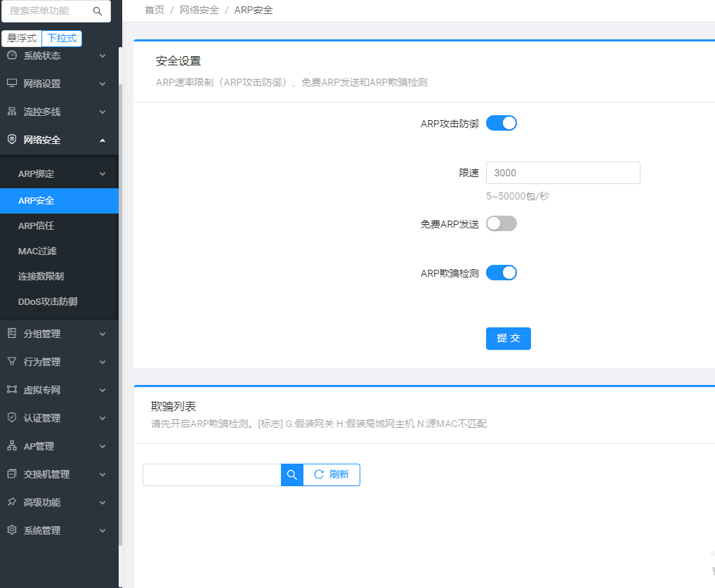Click the group management icon

point(12,333)
